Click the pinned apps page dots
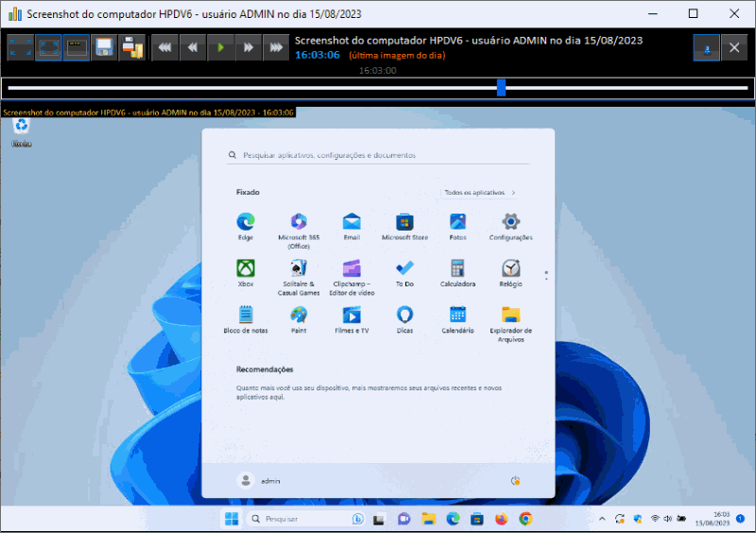The width and height of the screenshot is (756, 533). tap(546, 275)
